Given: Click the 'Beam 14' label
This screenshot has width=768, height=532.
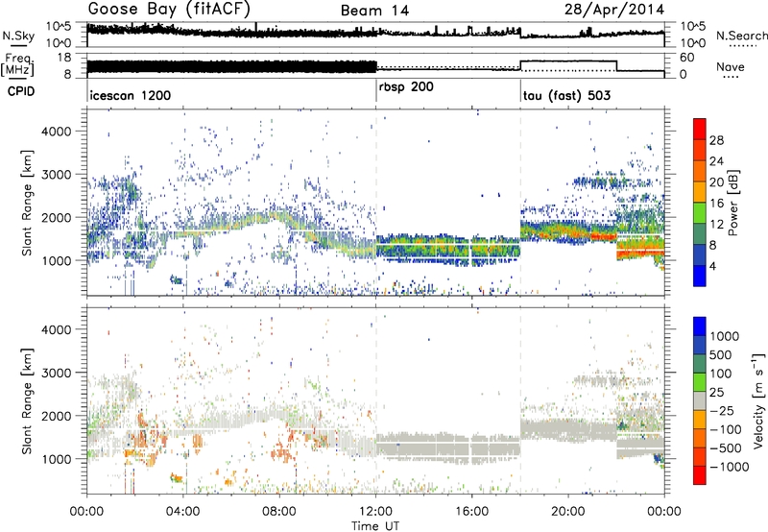Looking at the screenshot, I should [x=374, y=11].
